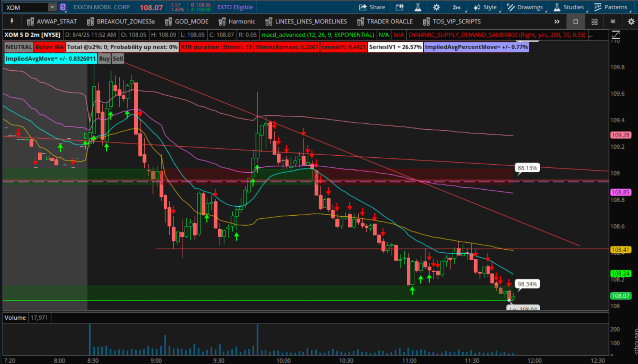Open the Patterns menu
The height and width of the screenshot is (364, 638).
point(611,7)
